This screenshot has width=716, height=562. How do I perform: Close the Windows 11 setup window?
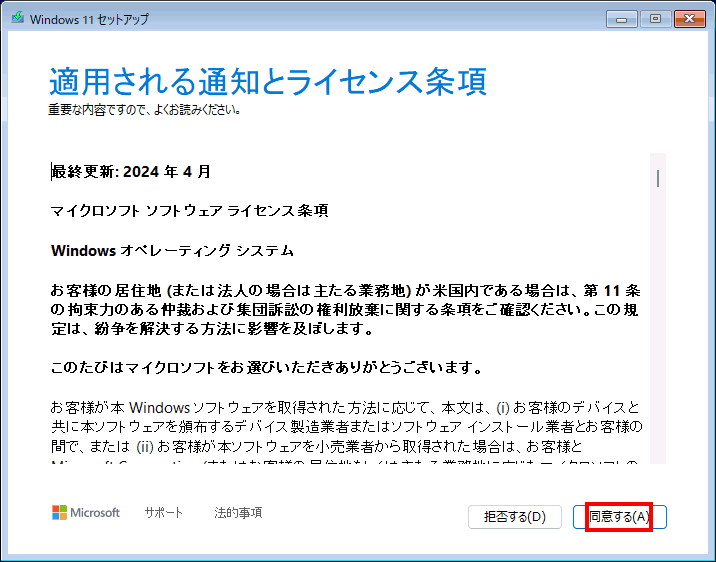(690, 19)
